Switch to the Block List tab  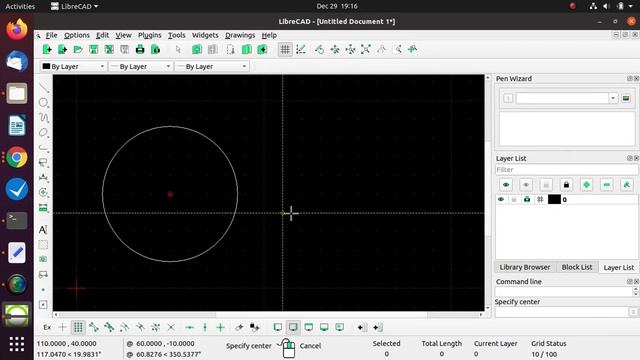pyautogui.click(x=577, y=267)
